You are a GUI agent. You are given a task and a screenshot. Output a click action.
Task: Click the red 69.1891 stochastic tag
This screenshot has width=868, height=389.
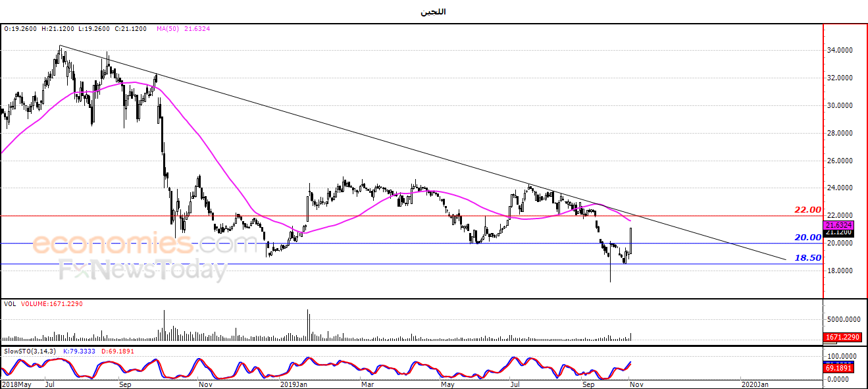[838, 369]
